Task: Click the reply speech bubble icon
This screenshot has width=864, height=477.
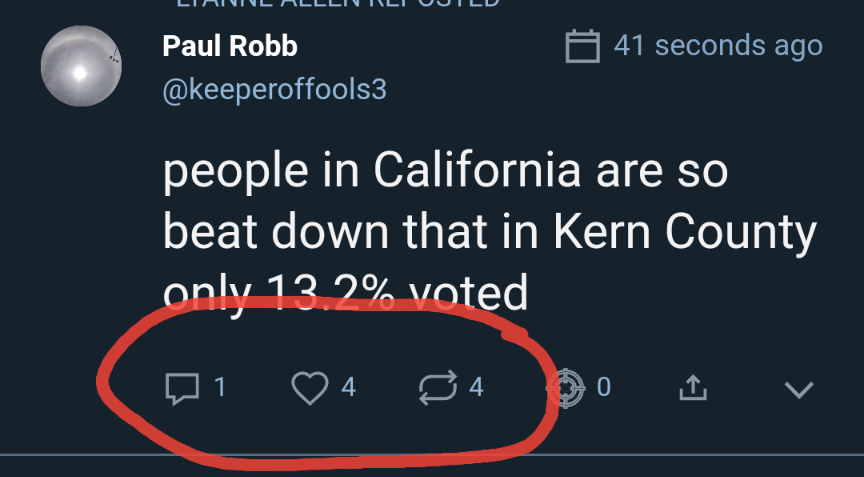Action: click(180, 387)
